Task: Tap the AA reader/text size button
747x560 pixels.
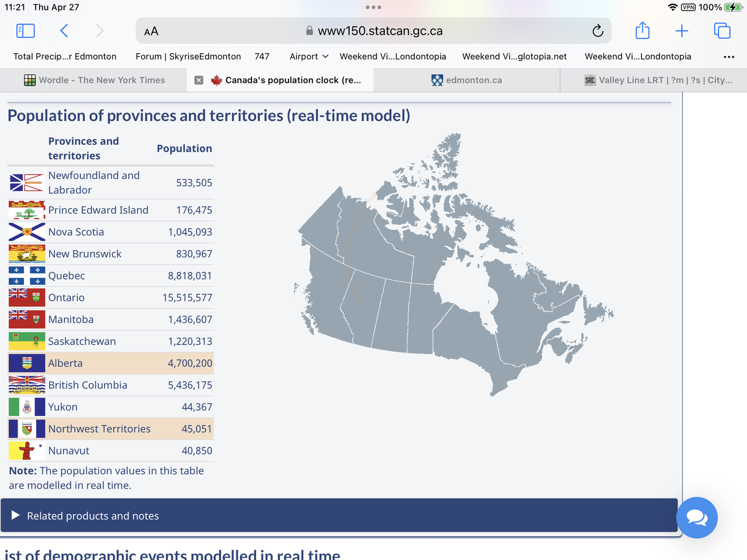Action: click(x=151, y=32)
